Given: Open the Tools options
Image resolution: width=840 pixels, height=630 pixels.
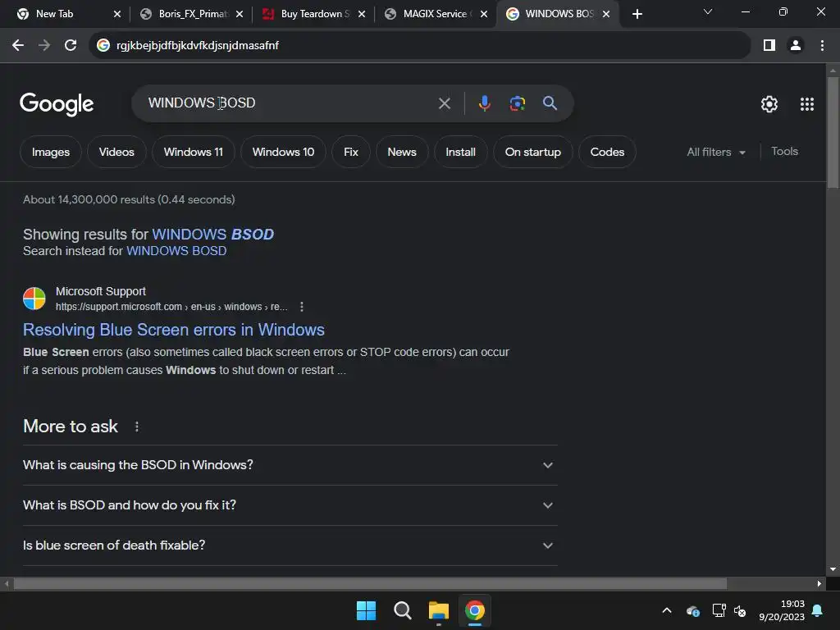Looking at the screenshot, I should tap(784, 152).
